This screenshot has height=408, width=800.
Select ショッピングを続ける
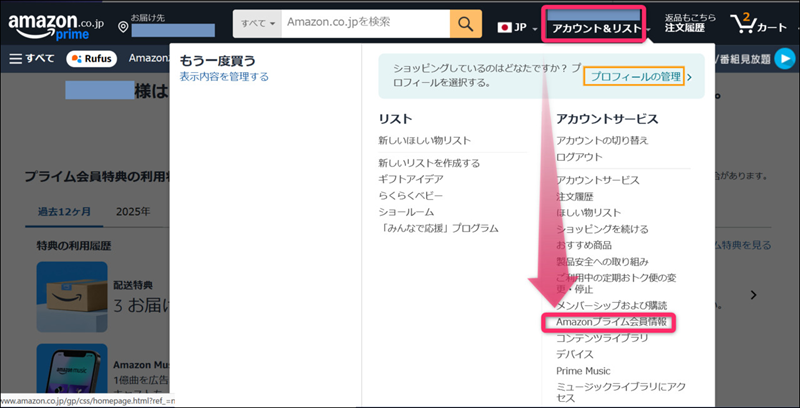602,229
